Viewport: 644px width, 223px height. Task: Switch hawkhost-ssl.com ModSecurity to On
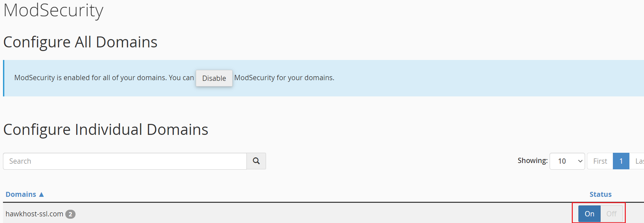(589, 214)
